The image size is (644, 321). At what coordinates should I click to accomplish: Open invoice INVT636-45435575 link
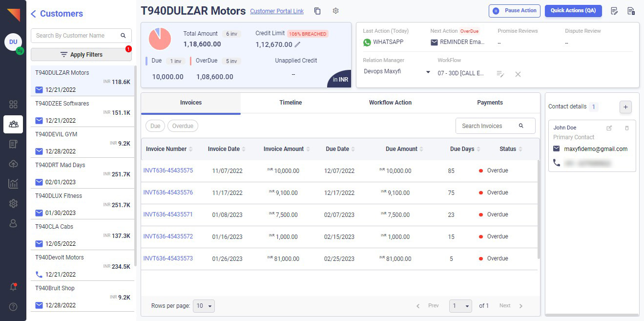[x=168, y=171]
